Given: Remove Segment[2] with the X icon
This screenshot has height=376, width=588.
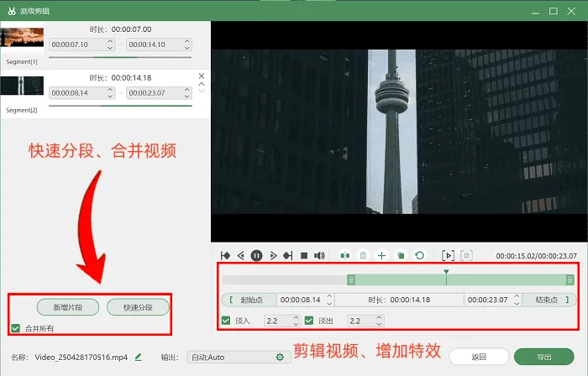Looking at the screenshot, I should click(x=202, y=76).
